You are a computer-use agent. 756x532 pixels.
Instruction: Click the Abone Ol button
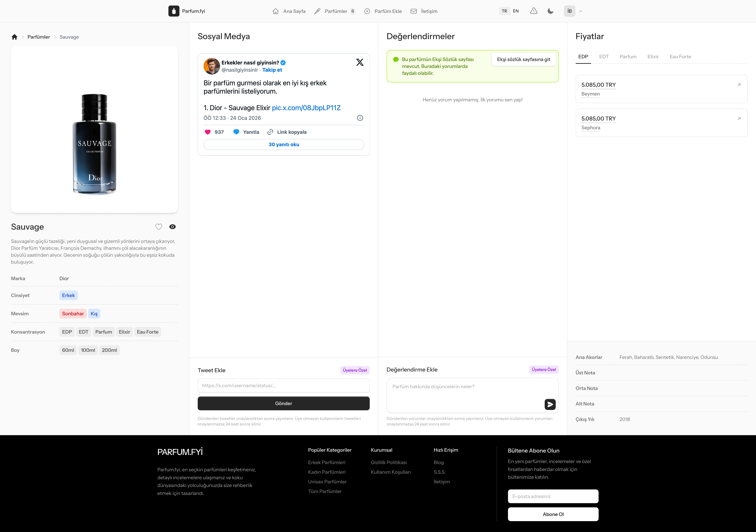point(553,514)
